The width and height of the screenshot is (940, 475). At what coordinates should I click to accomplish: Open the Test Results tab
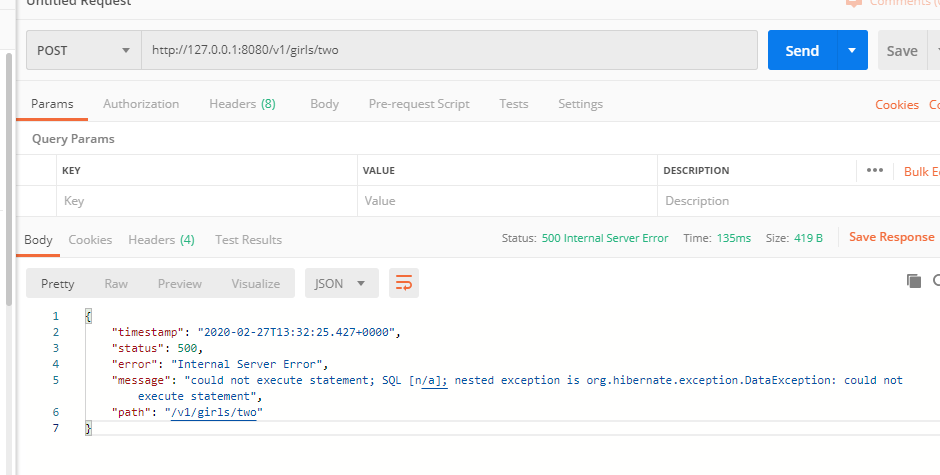coord(248,239)
